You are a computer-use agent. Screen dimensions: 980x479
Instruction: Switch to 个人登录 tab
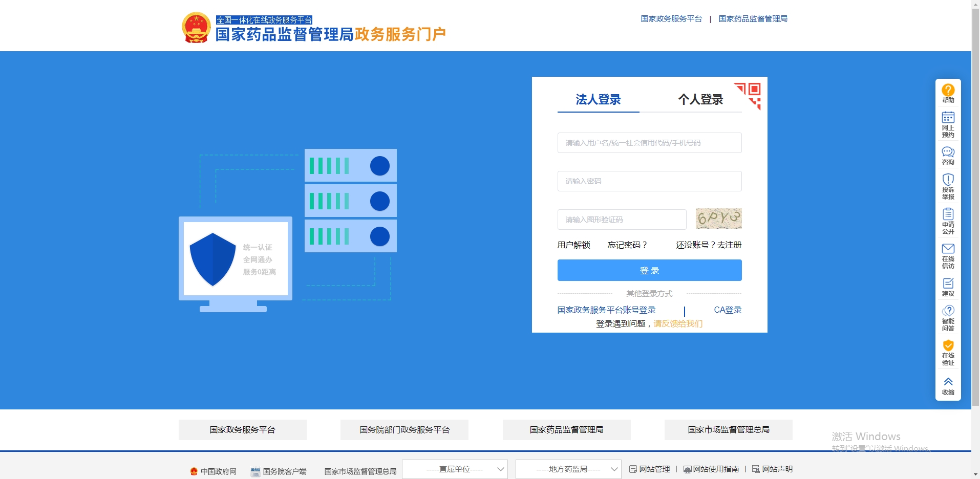click(x=700, y=100)
